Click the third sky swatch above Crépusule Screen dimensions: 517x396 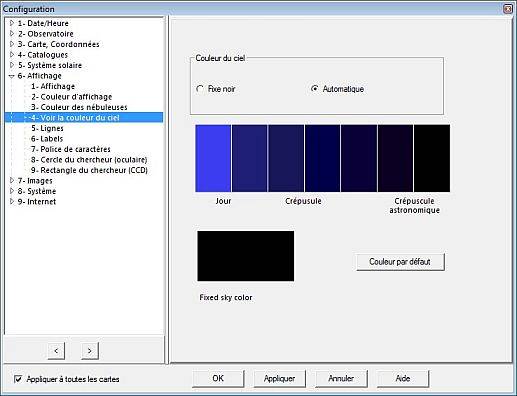[286, 158]
